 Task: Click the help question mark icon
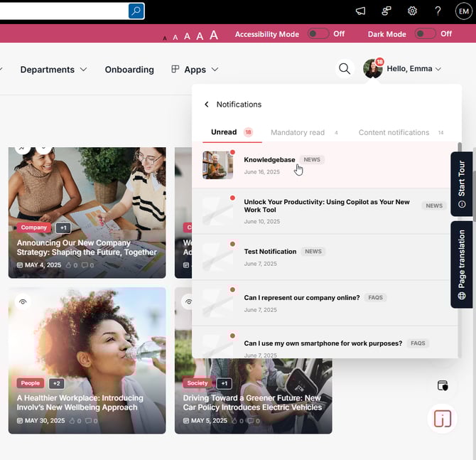[438, 11]
